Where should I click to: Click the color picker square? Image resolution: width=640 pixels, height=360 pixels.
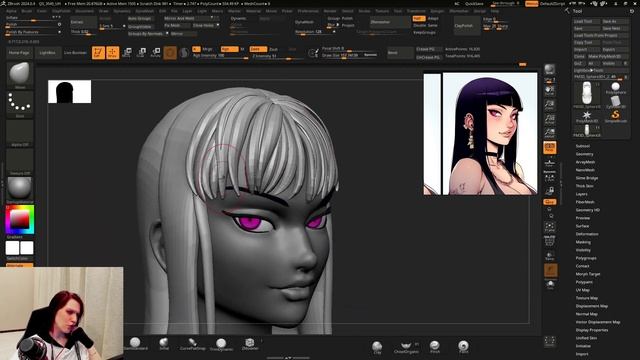pyautogui.click(x=20, y=220)
